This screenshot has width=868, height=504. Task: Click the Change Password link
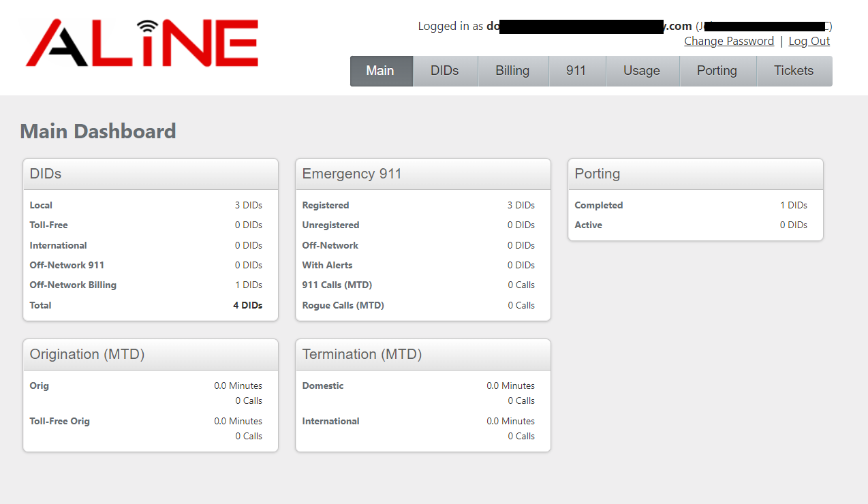click(729, 41)
